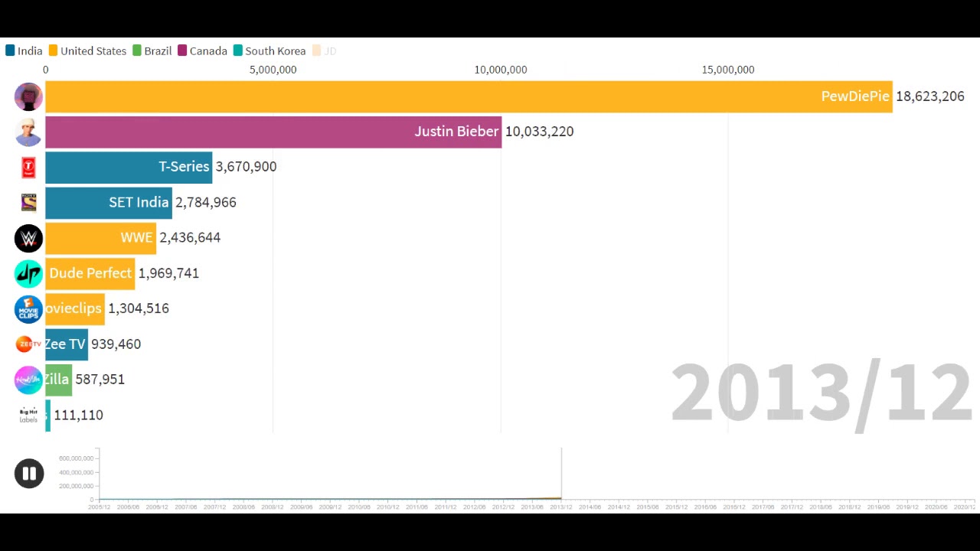Click the Big Hit Labels logo icon
This screenshot has width=980, height=551.
pos(28,416)
